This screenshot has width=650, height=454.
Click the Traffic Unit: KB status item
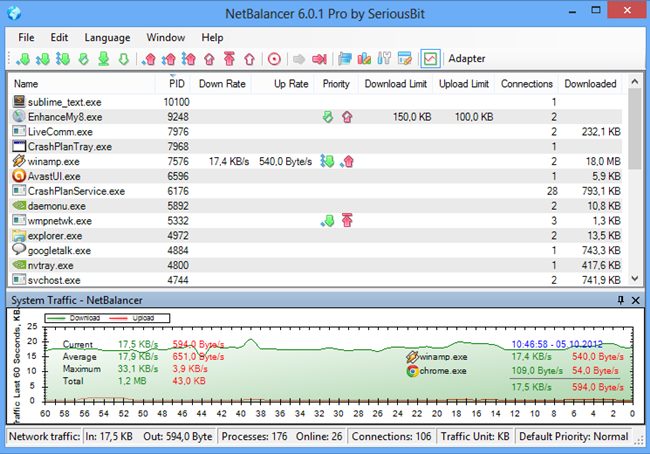[476, 437]
